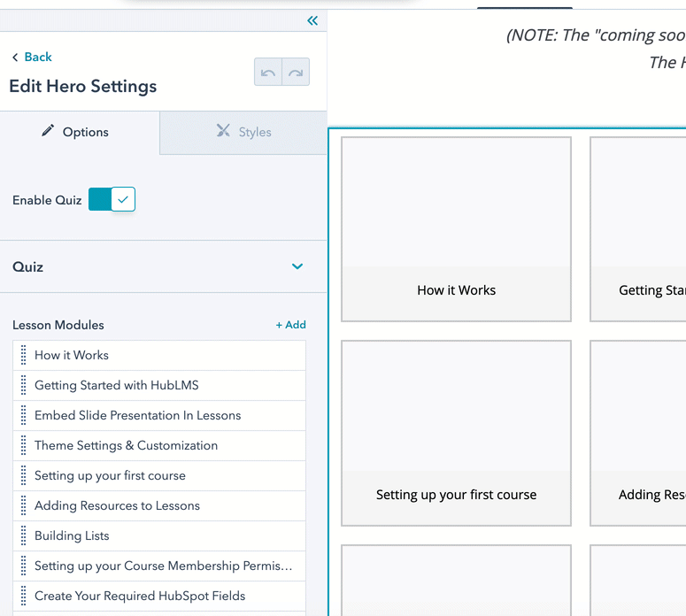Image resolution: width=686 pixels, height=616 pixels.
Task: Click drag handle for Building Lists
Action: [24, 536]
